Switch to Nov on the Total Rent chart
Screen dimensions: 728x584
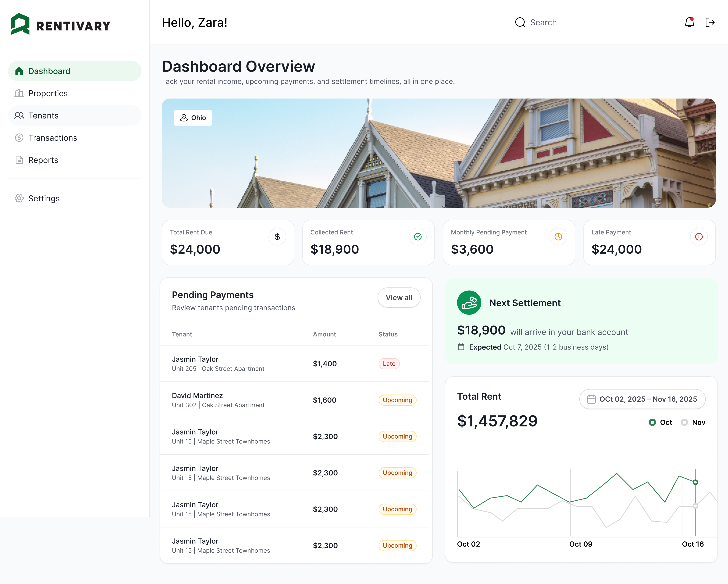(685, 422)
